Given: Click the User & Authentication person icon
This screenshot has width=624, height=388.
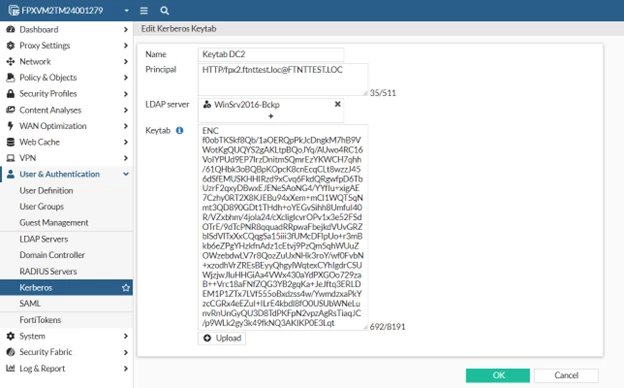Looking at the screenshot, I should (x=11, y=174).
